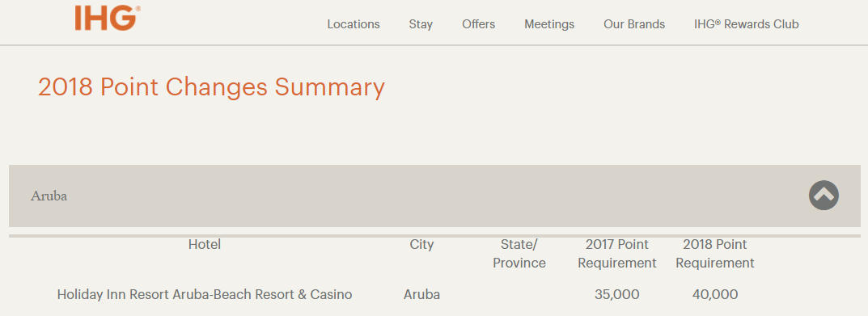Viewport: 868px width, 316px height.
Task: Open the Meetings menu
Action: (x=549, y=24)
